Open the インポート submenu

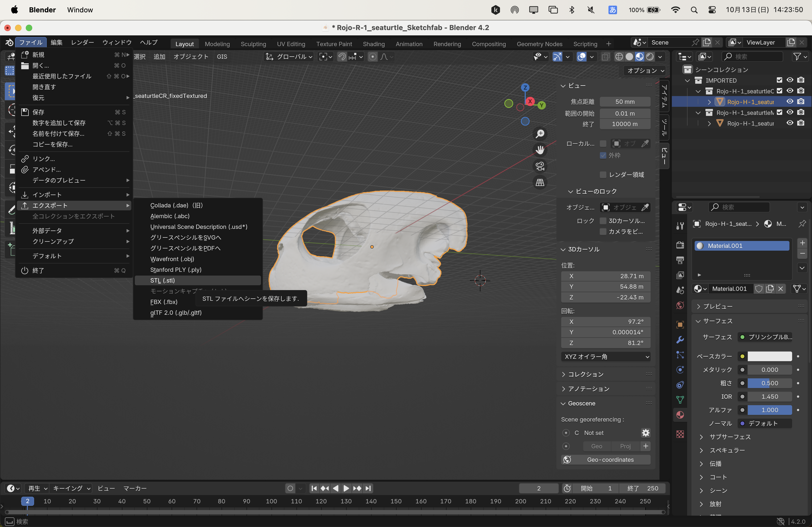tap(74, 195)
